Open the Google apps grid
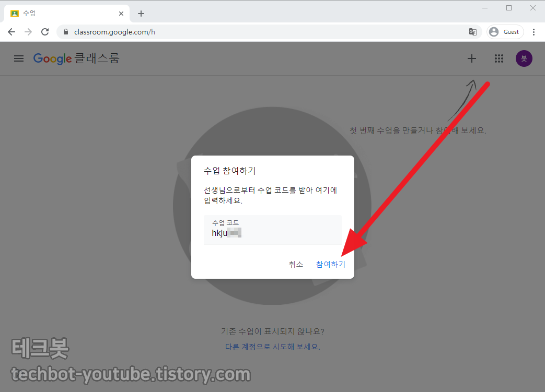 (499, 58)
